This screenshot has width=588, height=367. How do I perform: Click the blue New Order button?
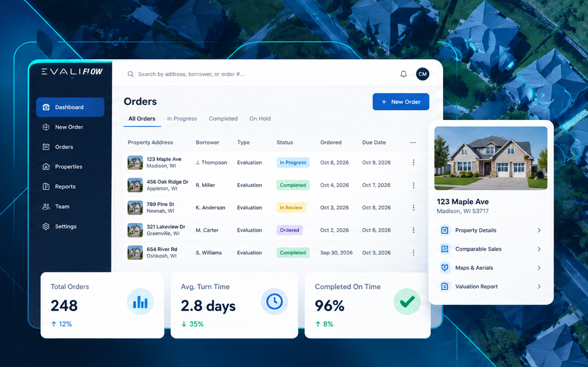click(x=401, y=101)
